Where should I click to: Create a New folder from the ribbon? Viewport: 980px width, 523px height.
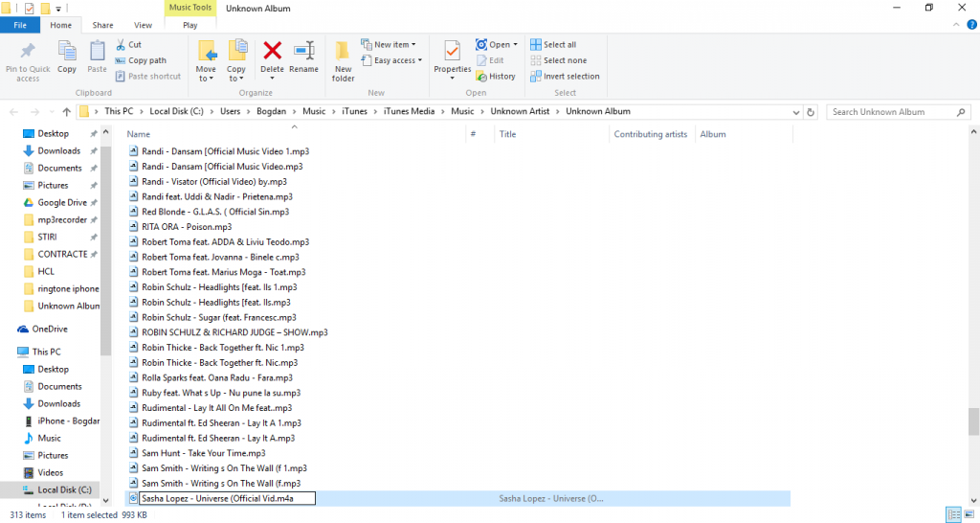click(343, 61)
